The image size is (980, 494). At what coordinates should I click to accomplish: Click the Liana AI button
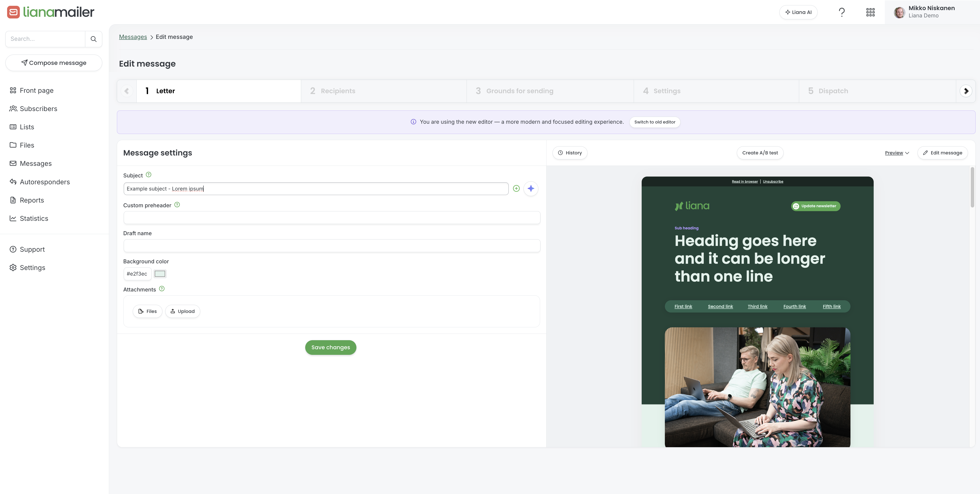coord(798,12)
